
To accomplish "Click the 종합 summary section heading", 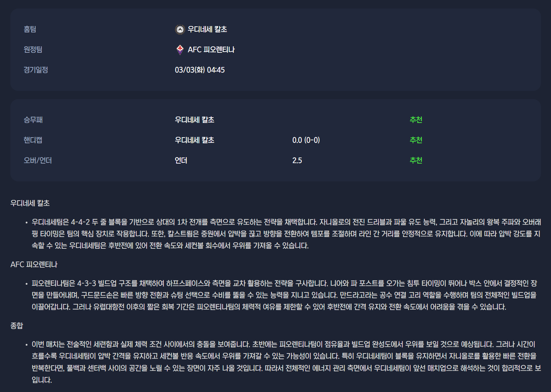I will click(17, 326).
